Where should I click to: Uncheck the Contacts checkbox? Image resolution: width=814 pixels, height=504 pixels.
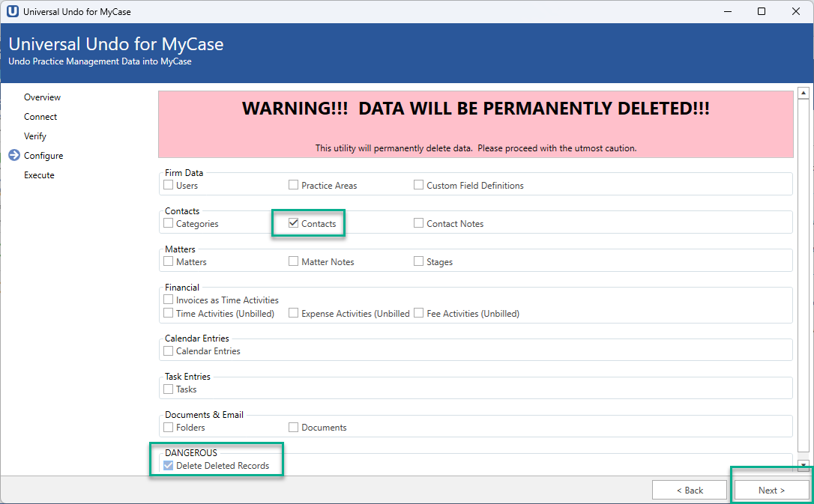tap(293, 223)
